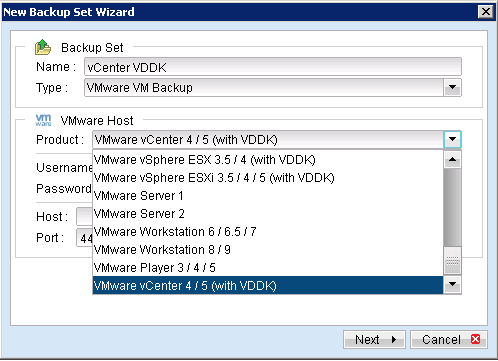Image resolution: width=498 pixels, height=361 pixels.
Task: Click the red X icon on Cancel
Action: 476,339
